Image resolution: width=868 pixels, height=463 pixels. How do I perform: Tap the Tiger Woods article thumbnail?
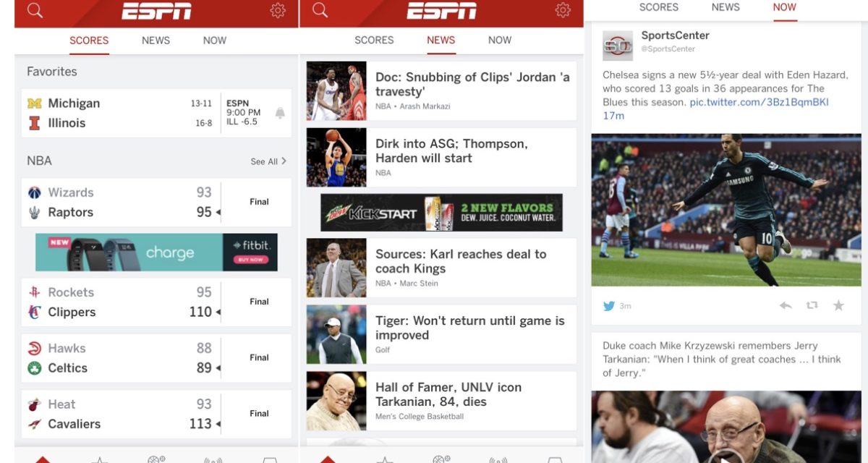[336, 335]
